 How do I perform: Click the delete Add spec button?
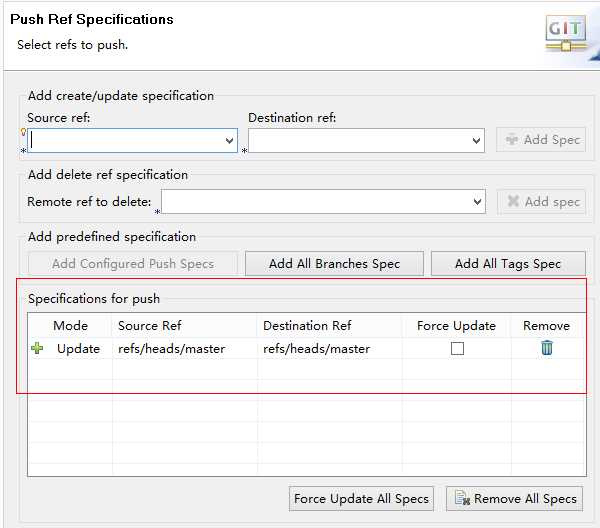[541, 201]
